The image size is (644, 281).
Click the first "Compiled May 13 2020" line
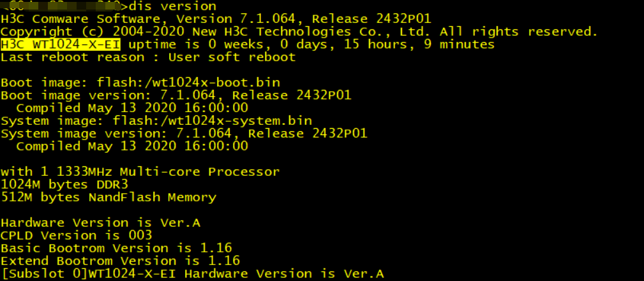(132, 108)
